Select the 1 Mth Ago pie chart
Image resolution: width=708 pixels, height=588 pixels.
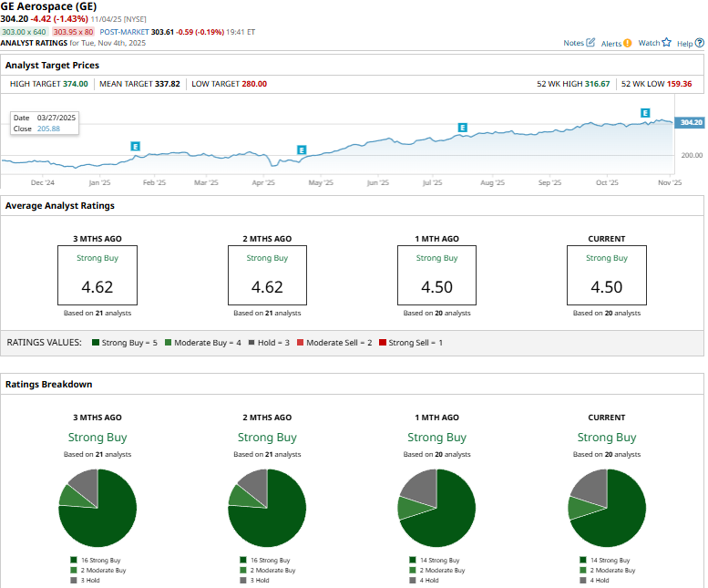click(436, 508)
